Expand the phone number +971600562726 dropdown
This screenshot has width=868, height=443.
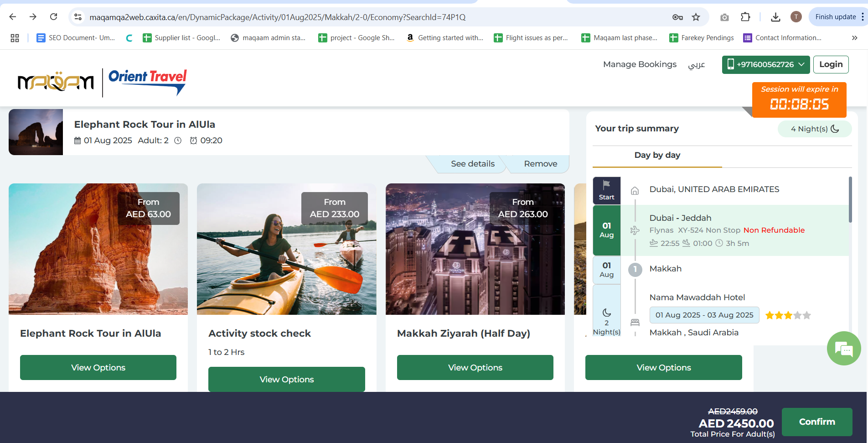coord(765,65)
